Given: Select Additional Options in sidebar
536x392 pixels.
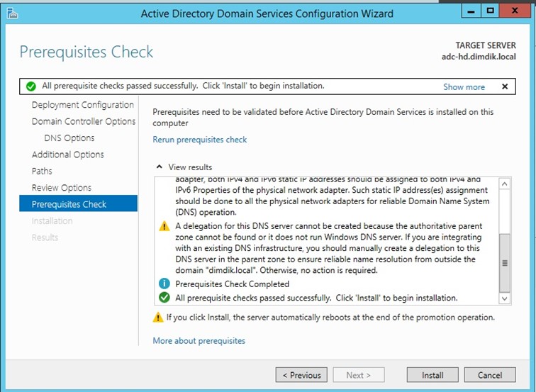Looking at the screenshot, I should 67,155.
